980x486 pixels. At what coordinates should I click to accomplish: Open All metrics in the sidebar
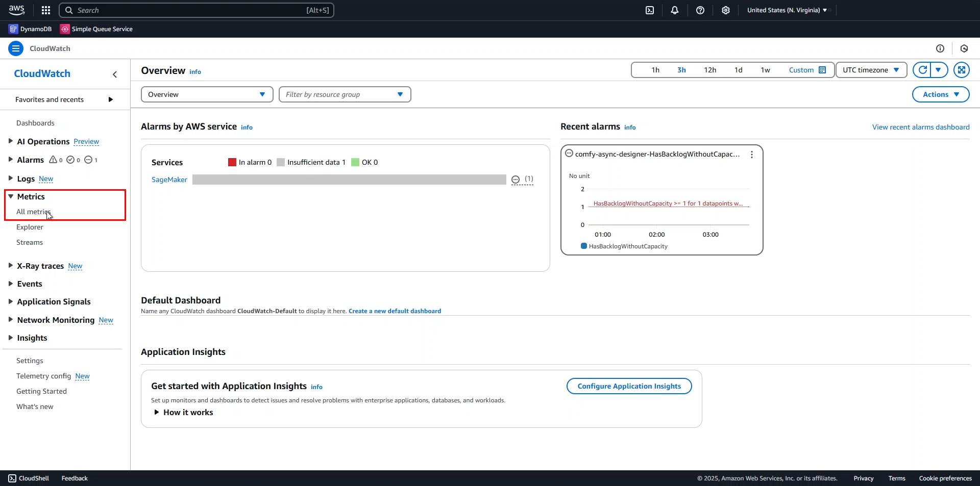click(33, 212)
